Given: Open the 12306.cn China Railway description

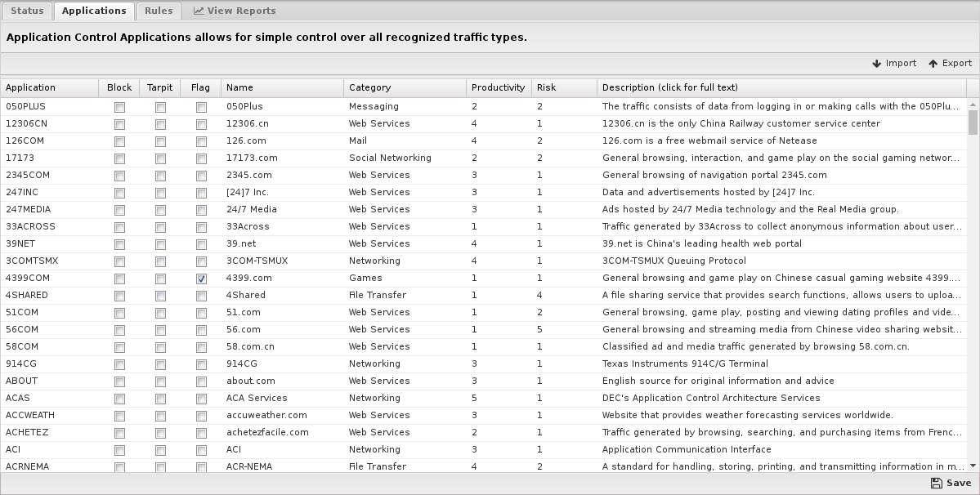Looking at the screenshot, I should [781, 123].
